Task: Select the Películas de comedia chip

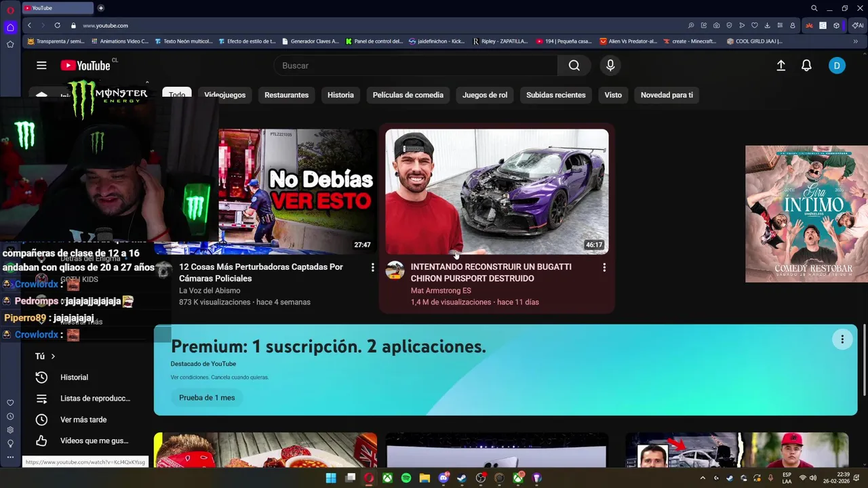Action: (408, 95)
